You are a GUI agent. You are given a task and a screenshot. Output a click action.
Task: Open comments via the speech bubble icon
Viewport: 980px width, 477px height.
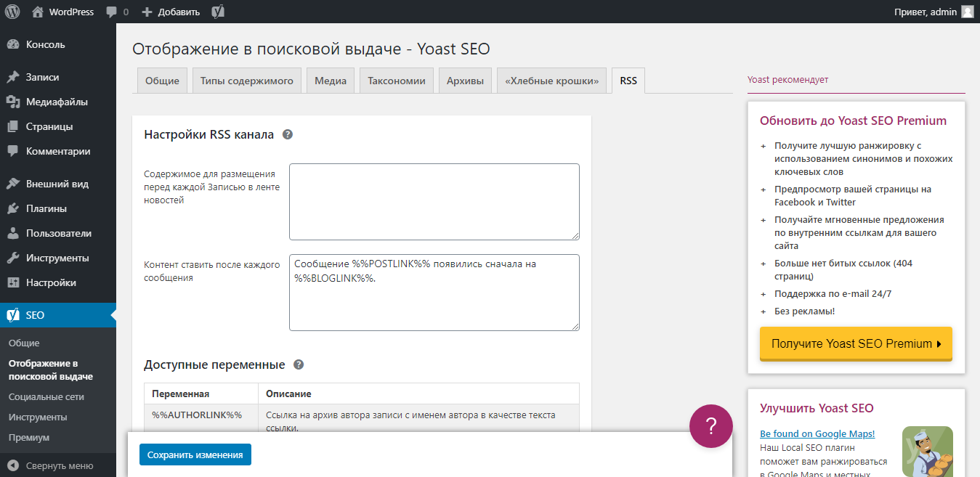pyautogui.click(x=113, y=11)
